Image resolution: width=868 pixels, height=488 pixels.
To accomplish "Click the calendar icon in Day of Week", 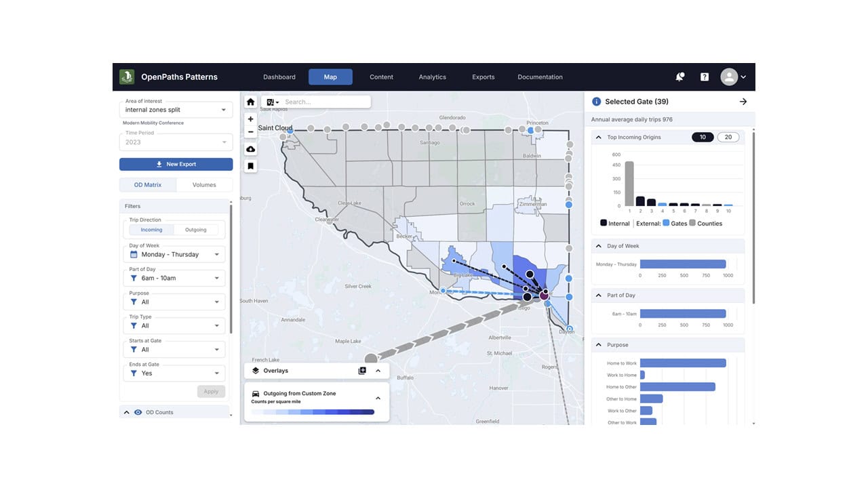I will (x=134, y=254).
